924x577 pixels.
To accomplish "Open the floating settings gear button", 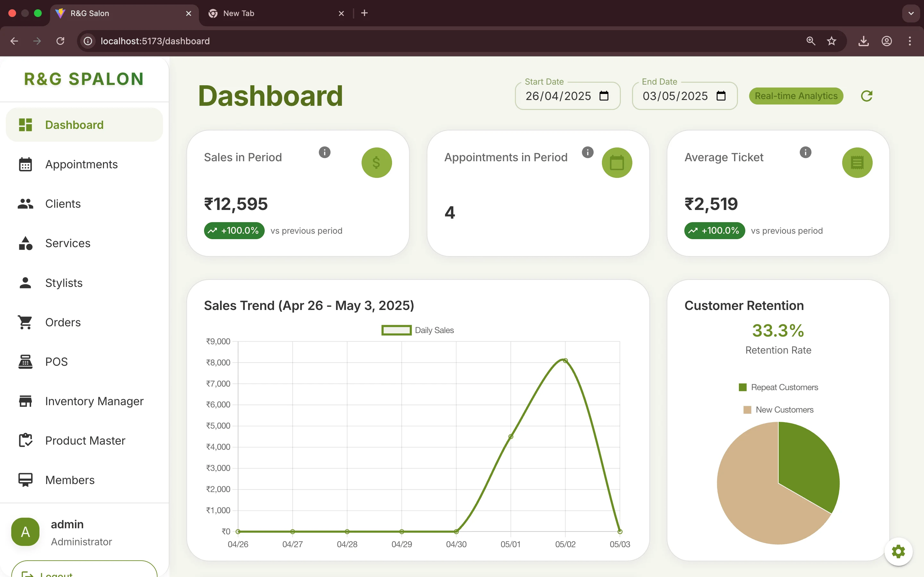I will point(898,551).
